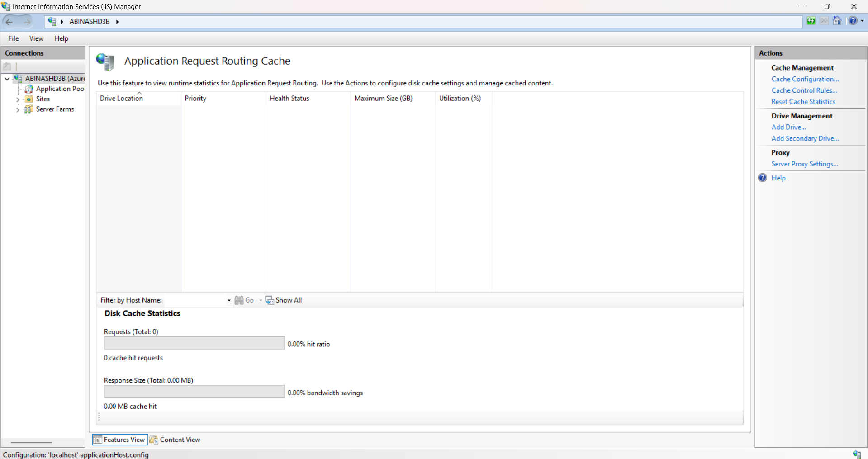Image resolution: width=868 pixels, height=459 pixels.
Task: Click the Forward navigation arrow
Action: coord(27,21)
